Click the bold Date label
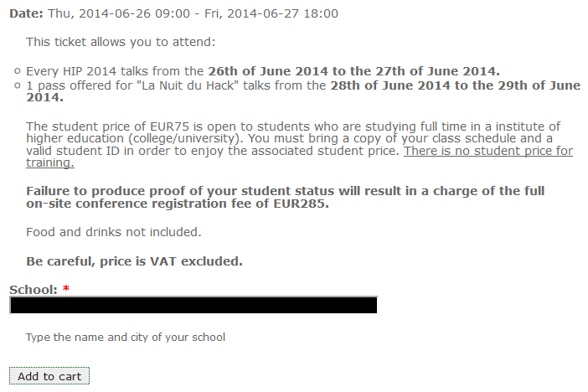 pos(26,13)
